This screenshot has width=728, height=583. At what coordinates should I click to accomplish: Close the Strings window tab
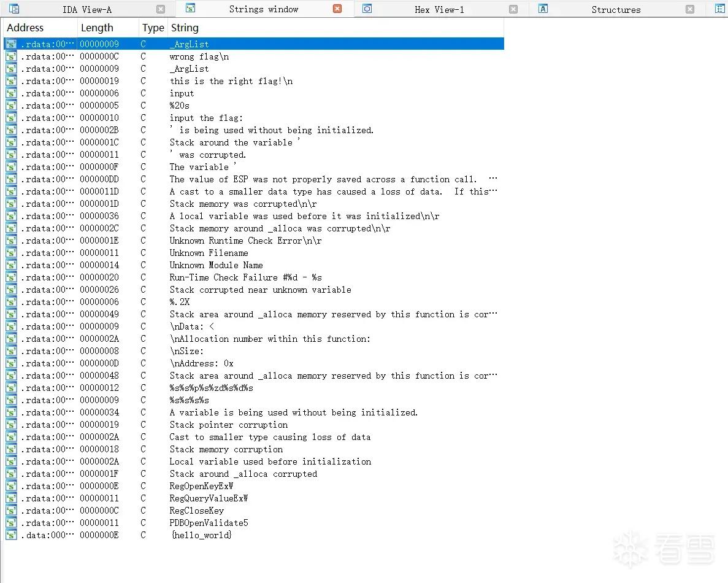[x=337, y=9]
